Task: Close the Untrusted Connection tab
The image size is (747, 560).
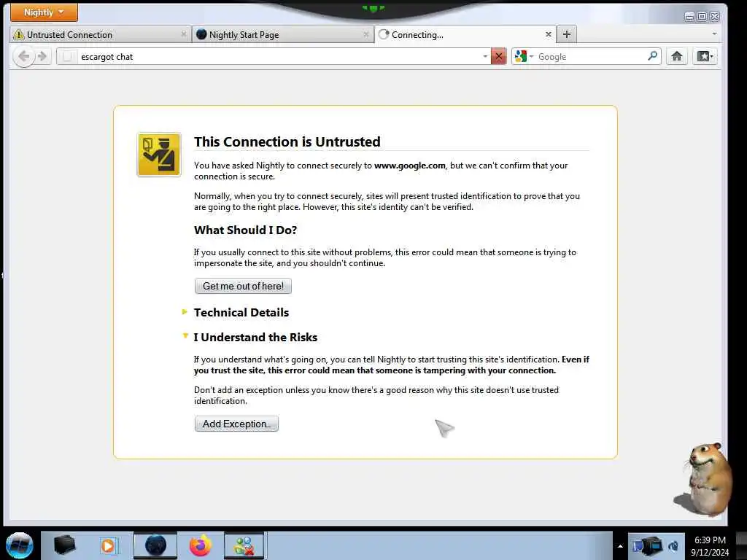Action: (183, 34)
